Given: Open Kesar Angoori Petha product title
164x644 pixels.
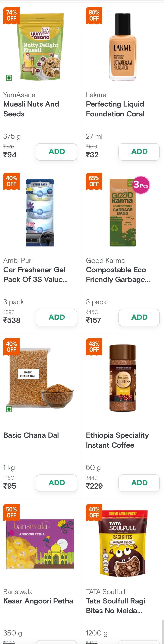Looking at the screenshot, I should [x=38, y=601].
